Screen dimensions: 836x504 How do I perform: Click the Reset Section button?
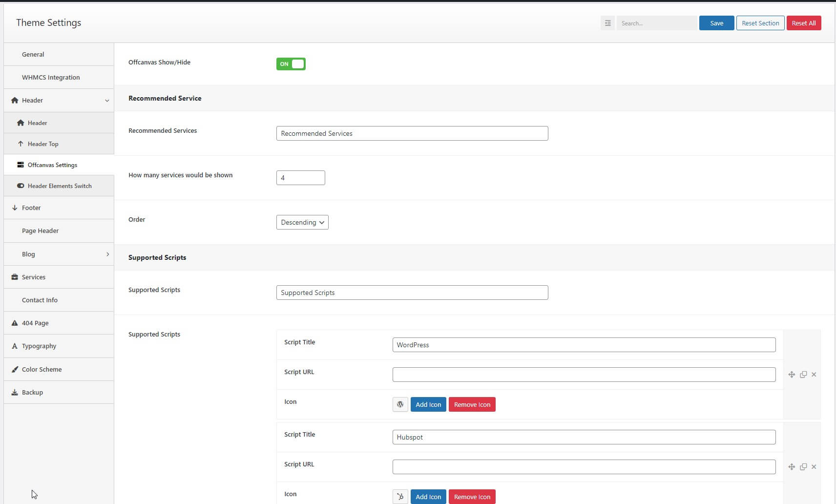760,23
